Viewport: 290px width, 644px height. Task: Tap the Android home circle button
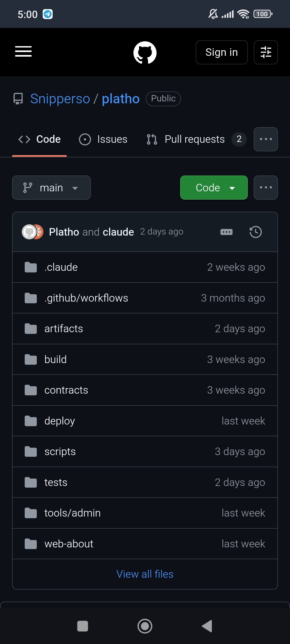(x=145, y=626)
